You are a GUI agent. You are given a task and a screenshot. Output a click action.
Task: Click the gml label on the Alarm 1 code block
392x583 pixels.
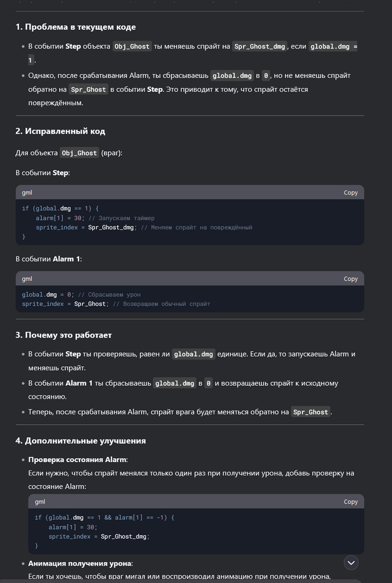[x=27, y=279]
